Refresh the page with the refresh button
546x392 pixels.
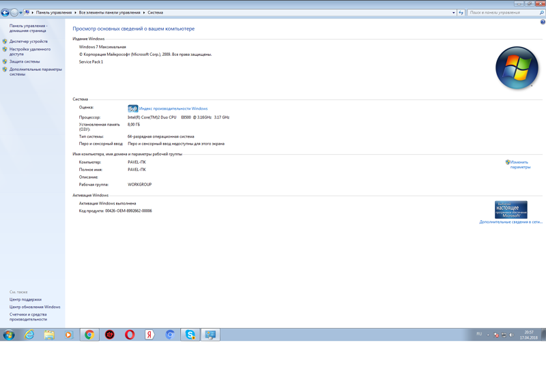(461, 12)
